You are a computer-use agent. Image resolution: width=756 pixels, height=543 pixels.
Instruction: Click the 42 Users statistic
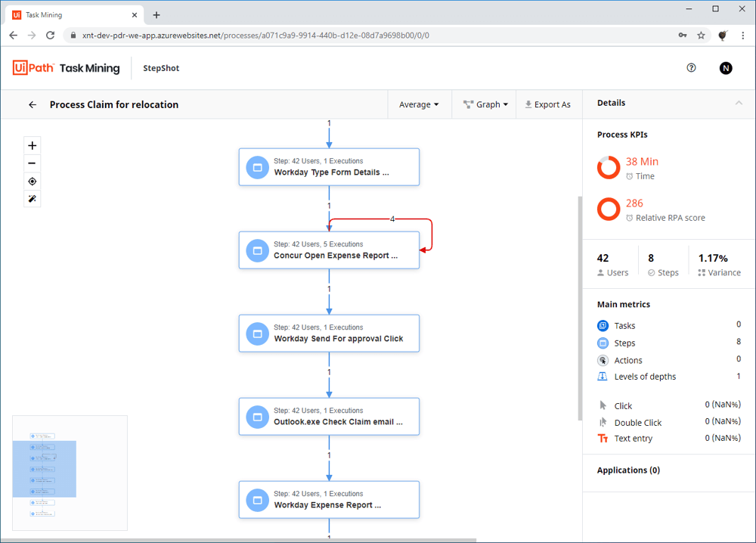(613, 264)
